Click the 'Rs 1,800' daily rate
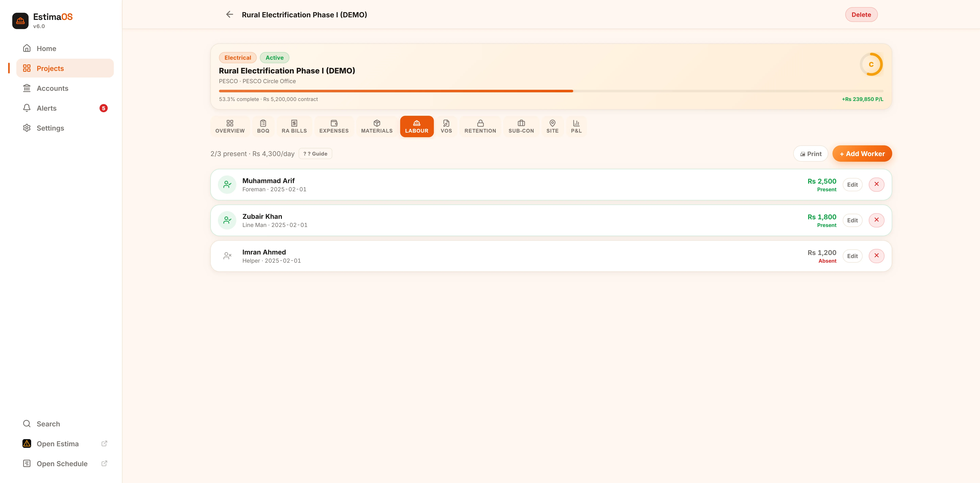The width and height of the screenshot is (980, 483). tap(822, 217)
